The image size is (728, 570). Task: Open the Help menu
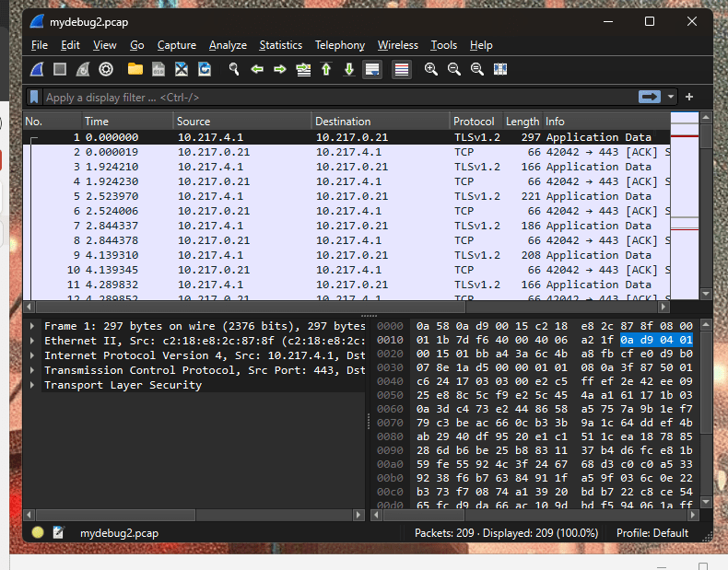(481, 45)
